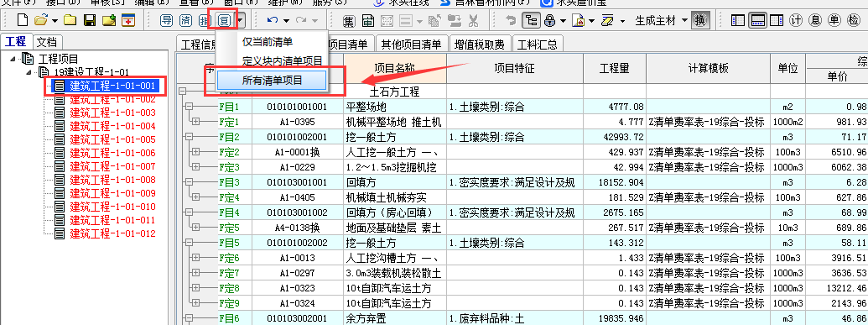
Task: Collapse the 工程项目 tree node
Action: pyautogui.click(x=13, y=60)
